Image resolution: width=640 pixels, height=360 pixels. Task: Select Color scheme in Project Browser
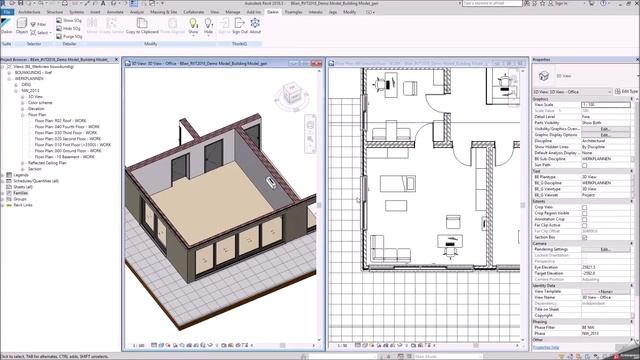[40, 103]
